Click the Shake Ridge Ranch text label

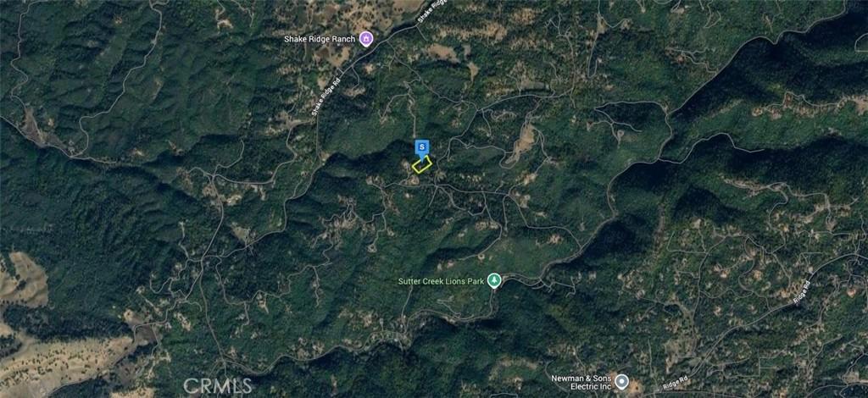pyautogui.click(x=320, y=39)
